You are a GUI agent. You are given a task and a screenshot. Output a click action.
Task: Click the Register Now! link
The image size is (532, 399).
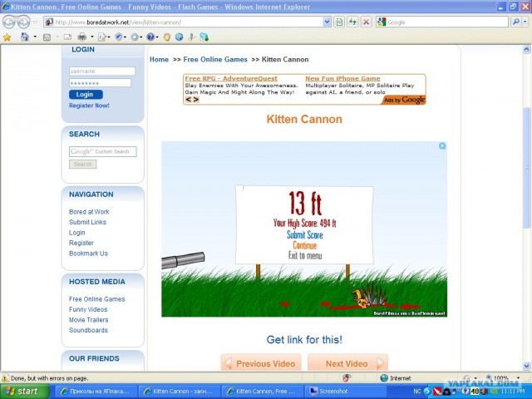(x=89, y=106)
